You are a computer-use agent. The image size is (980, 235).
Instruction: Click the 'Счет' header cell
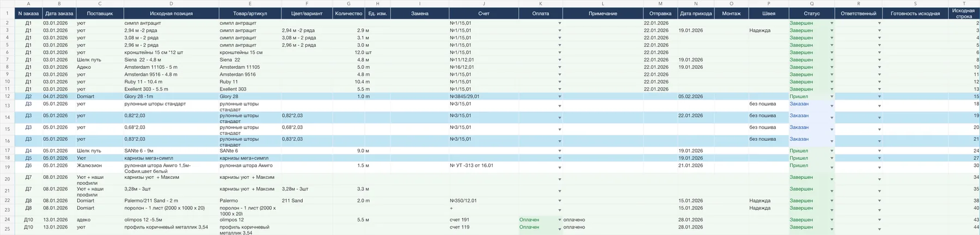(x=483, y=13)
